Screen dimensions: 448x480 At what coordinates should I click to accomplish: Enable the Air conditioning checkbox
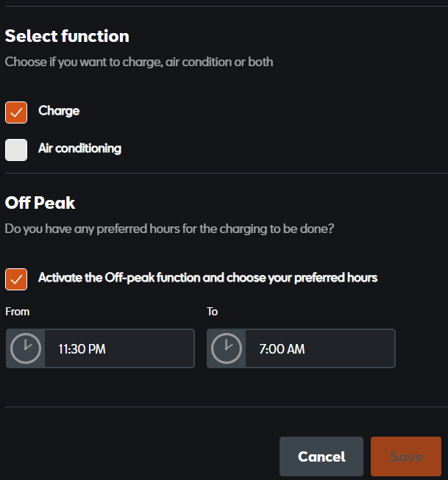point(16,149)
